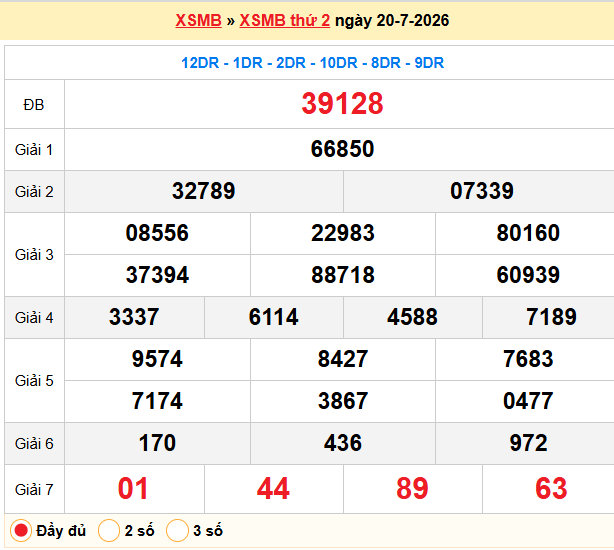Click the Giải 4 number 3337
Screen dimensions: 614x550
(134, 317)
